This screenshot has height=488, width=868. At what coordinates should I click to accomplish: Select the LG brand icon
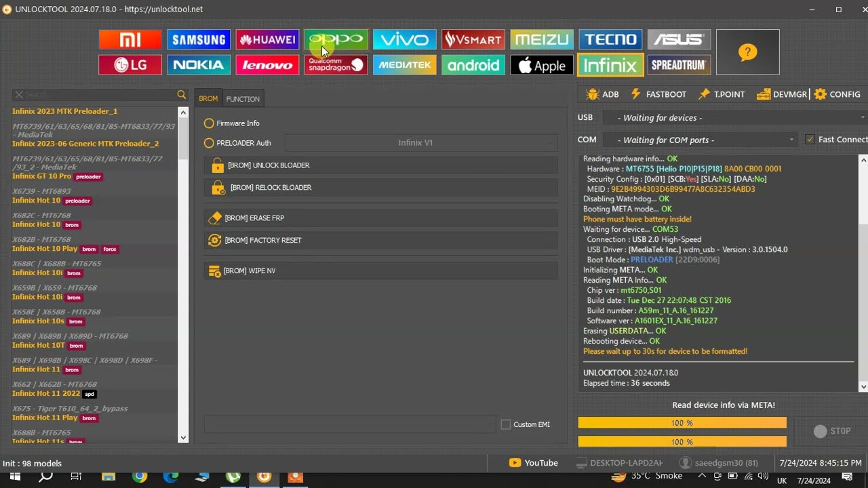point(130,65)
